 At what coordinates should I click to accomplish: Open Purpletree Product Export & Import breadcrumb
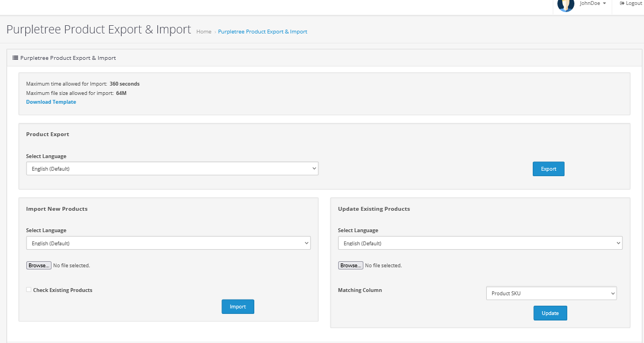click(263, 32)
